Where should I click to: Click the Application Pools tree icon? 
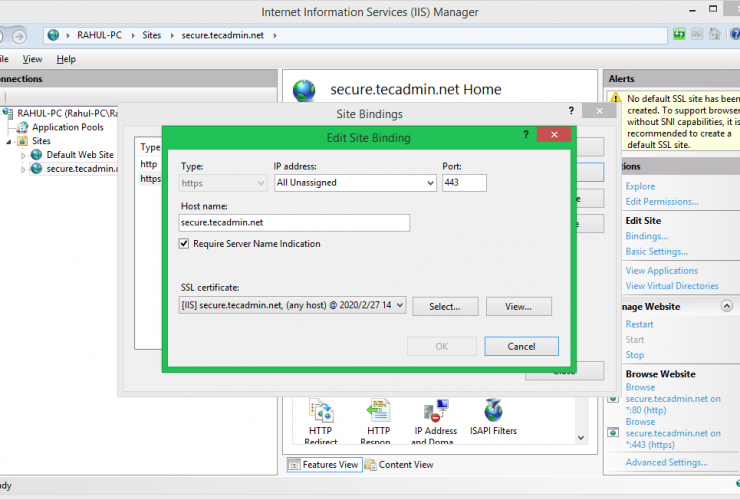pyautogui.click(x=22, y=127)
